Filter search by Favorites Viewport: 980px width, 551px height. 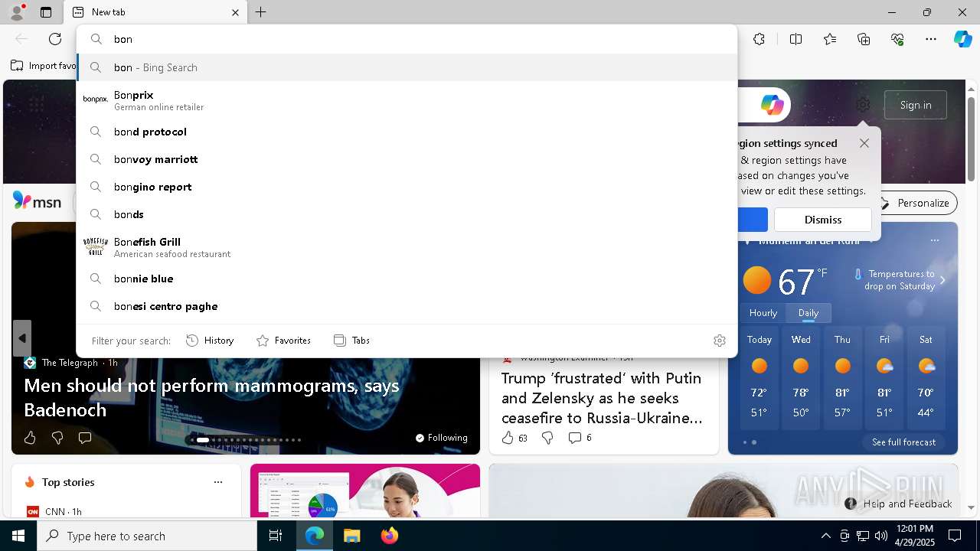click(283, 341)
